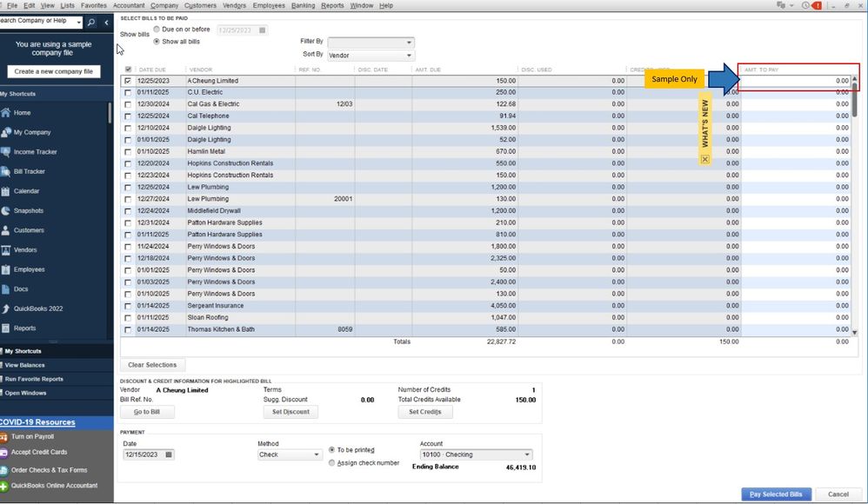
Task: Open the Lists menu
Action: [67, 5]
